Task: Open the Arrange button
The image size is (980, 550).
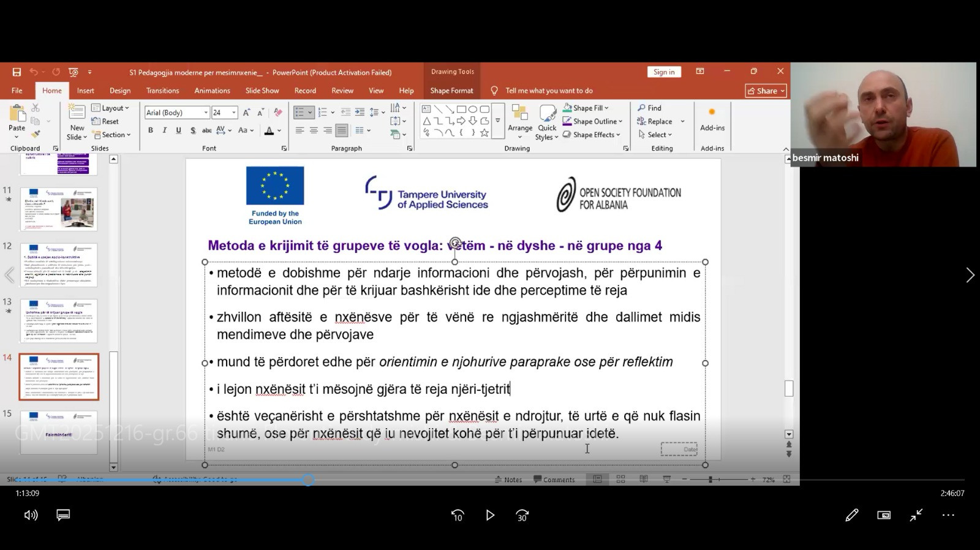Action: pyautogui.click(x=520, y=121)
